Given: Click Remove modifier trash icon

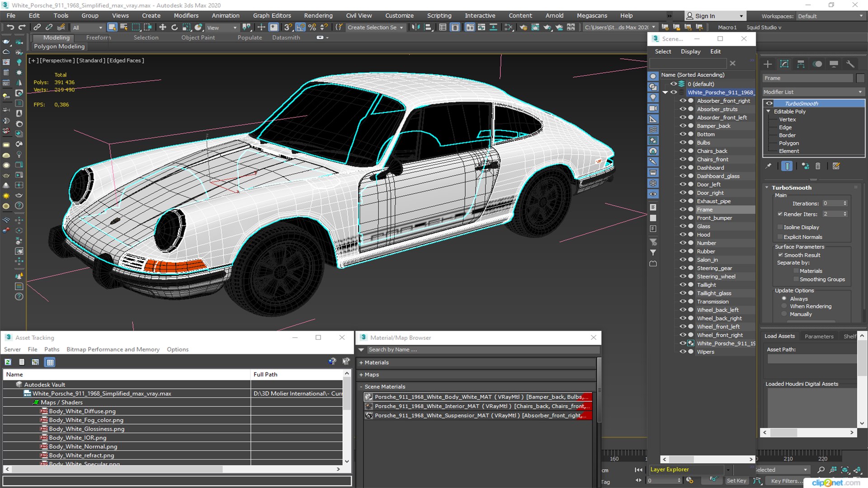Looking at the screenshot, I should [x=818, y=166].
